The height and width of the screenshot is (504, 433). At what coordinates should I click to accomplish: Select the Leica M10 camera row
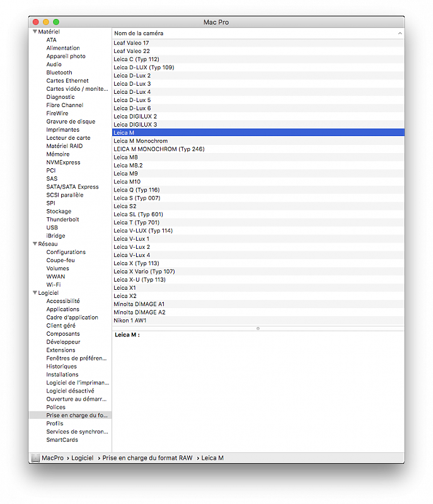point(127,181)
